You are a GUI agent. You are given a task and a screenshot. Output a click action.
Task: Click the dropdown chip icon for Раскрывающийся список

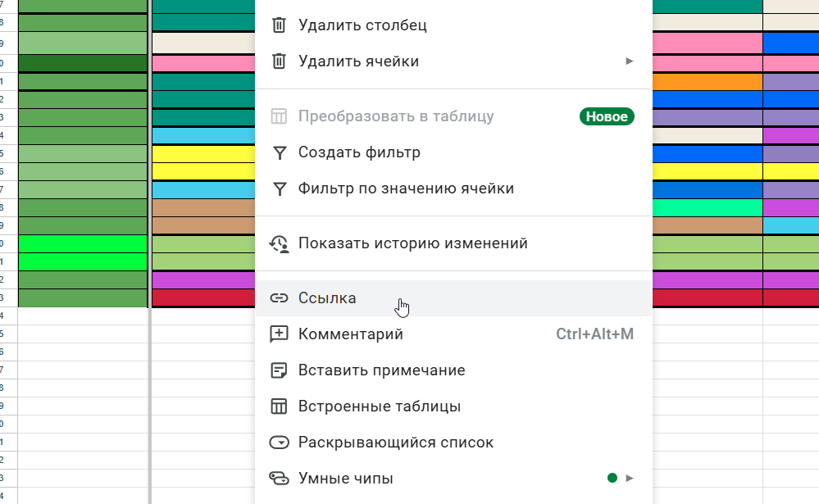click(x=279, y=443)
